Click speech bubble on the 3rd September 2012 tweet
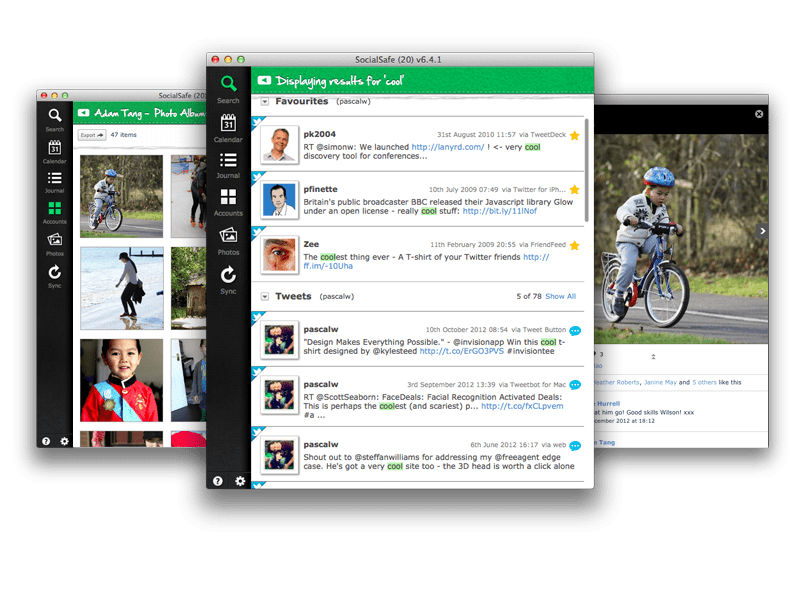 575,385
